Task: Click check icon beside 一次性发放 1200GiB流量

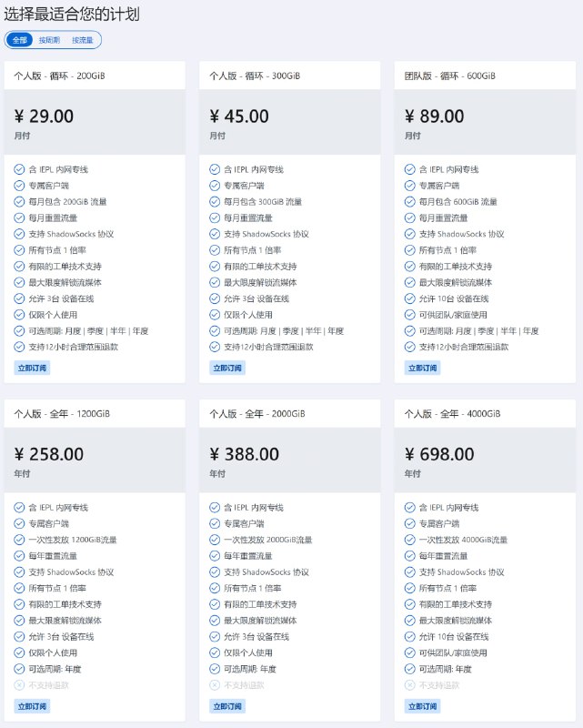Action: 19,540
